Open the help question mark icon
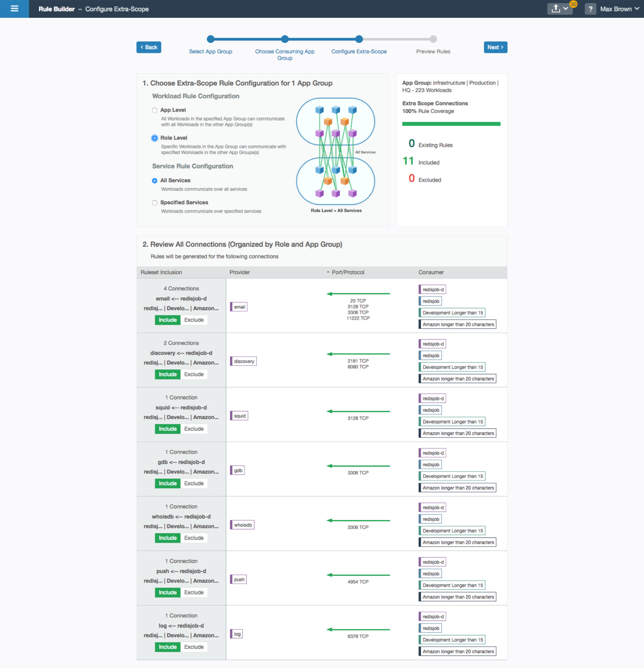 click(x=590, y=9)
